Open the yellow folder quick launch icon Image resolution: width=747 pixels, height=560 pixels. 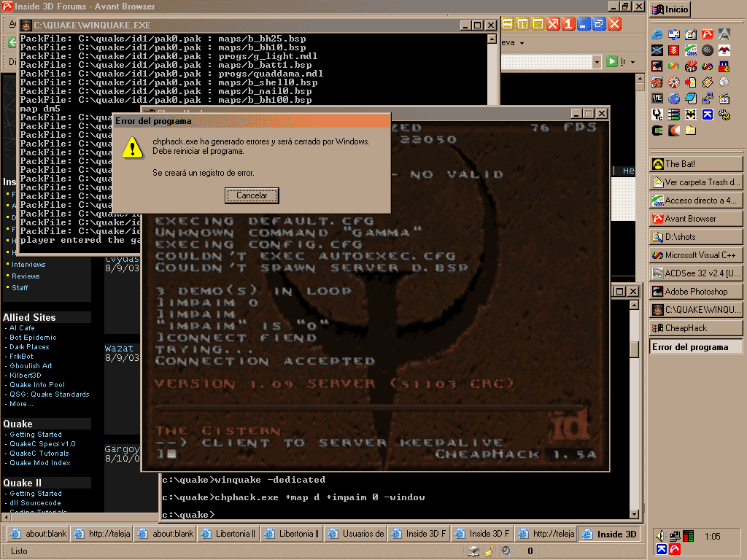691,131
